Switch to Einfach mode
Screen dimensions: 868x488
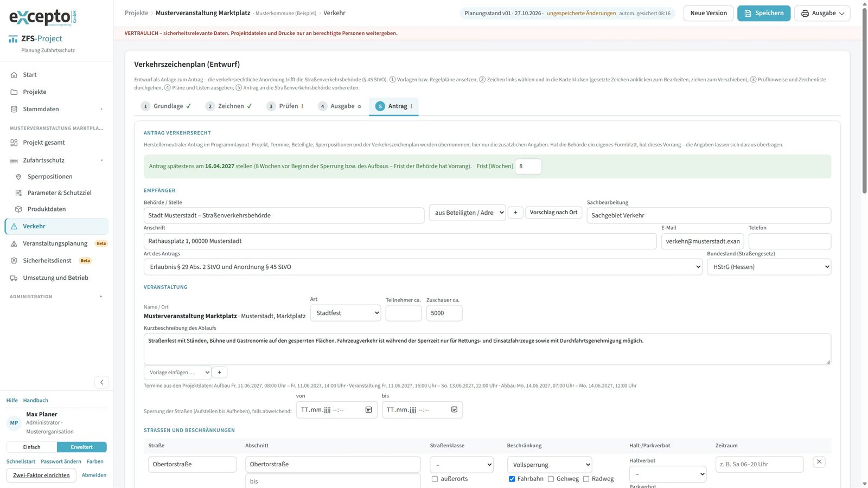[31, 447]
